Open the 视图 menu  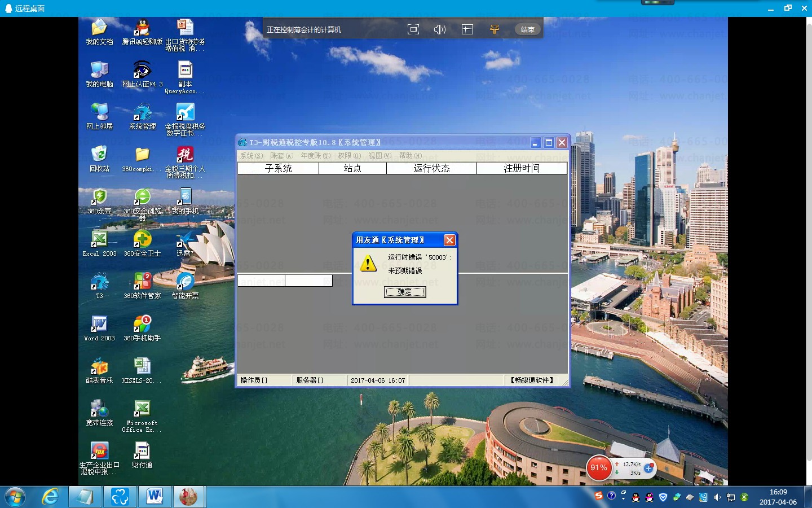[x=379, y=156]
